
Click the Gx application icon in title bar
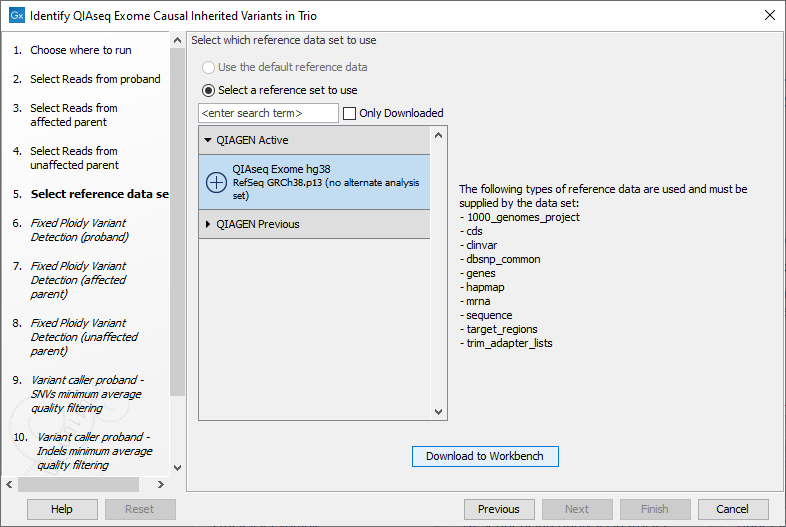tap(16, 16)
